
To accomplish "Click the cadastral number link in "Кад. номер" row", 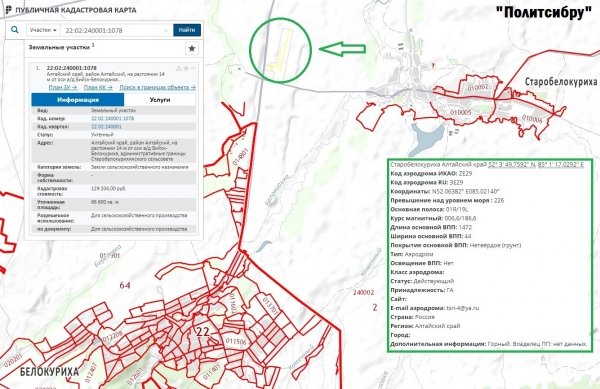I will [112, 119].
